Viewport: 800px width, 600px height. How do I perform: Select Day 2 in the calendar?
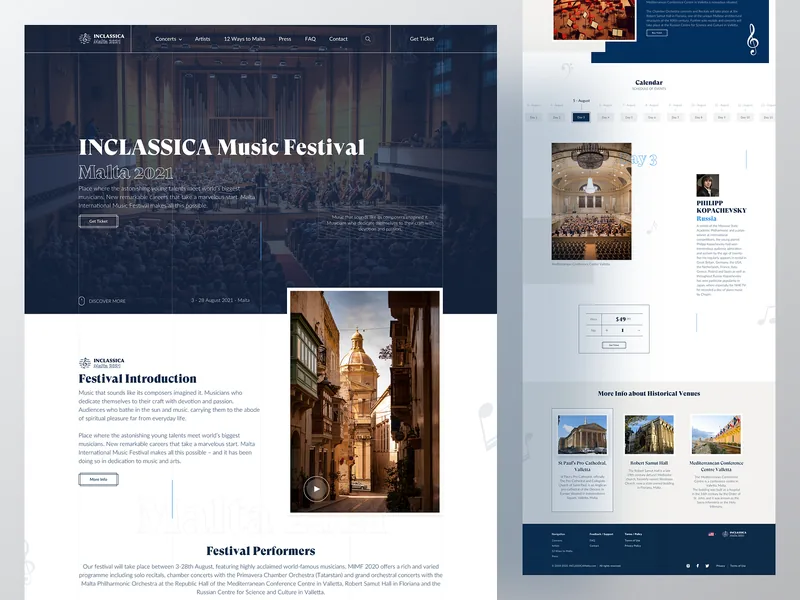click(557, 117)
